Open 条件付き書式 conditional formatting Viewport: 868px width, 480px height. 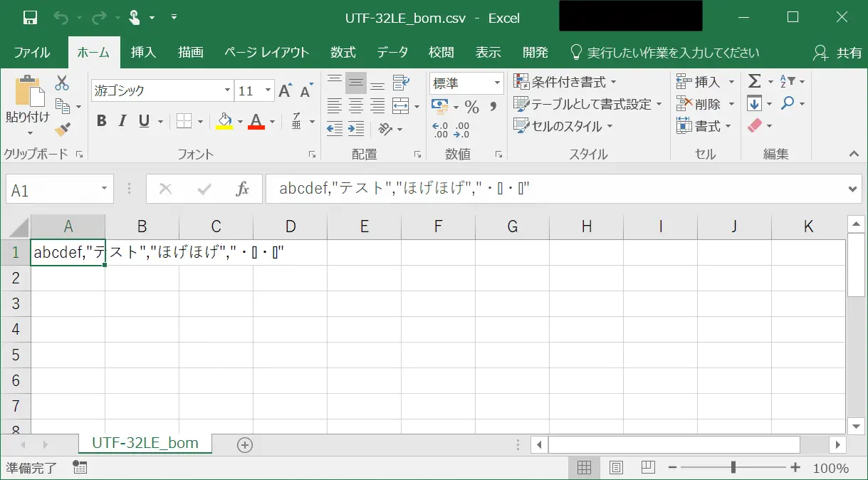[566, 82]
